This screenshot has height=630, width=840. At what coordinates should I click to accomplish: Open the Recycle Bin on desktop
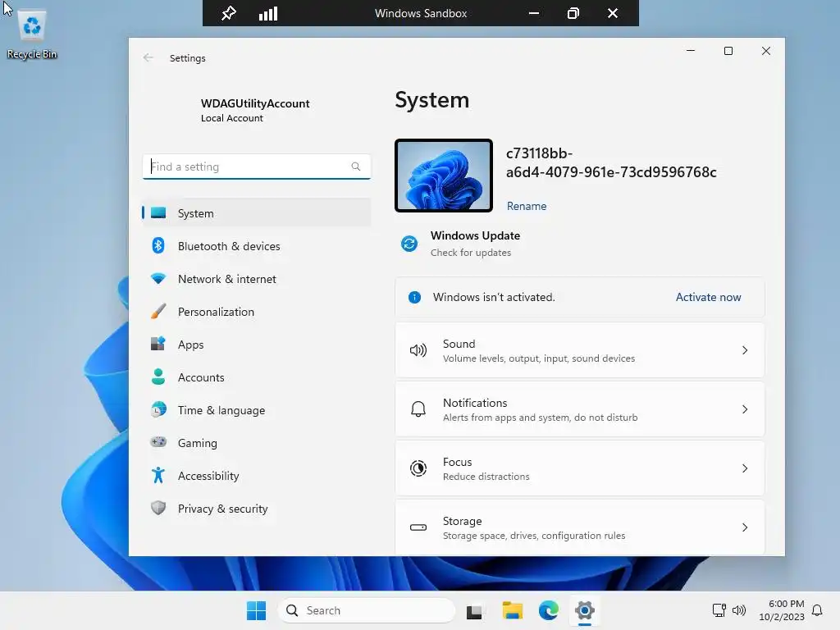(x=32, y=34)
